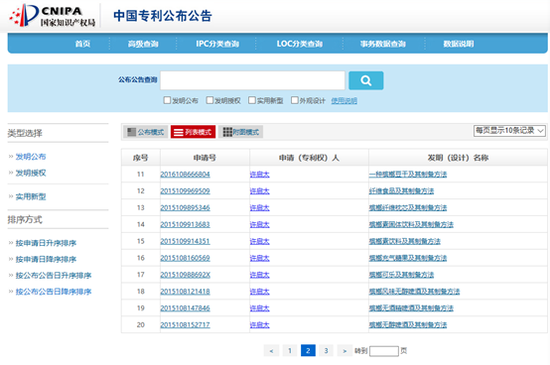The height and width of the screenshot is (365, 550).
Task: Sort by 按申请日升序排序
Action: point(46,243)
